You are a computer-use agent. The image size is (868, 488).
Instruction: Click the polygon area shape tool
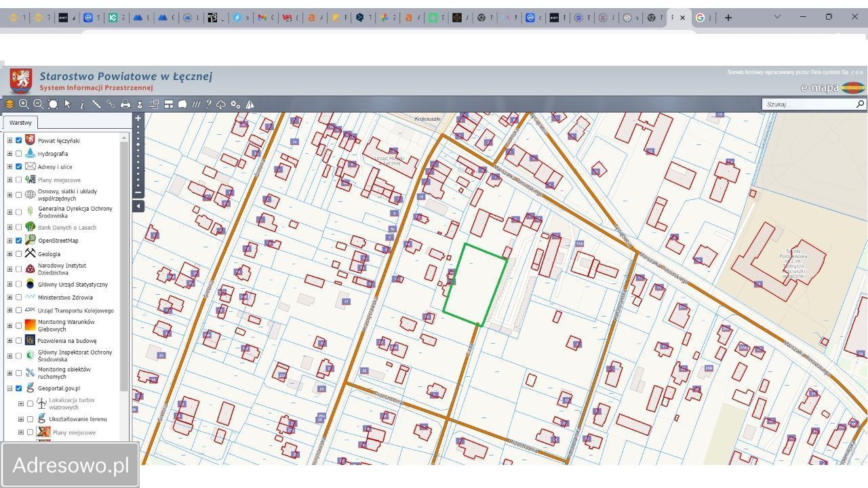pyautogui.click(x=182, y=104)
